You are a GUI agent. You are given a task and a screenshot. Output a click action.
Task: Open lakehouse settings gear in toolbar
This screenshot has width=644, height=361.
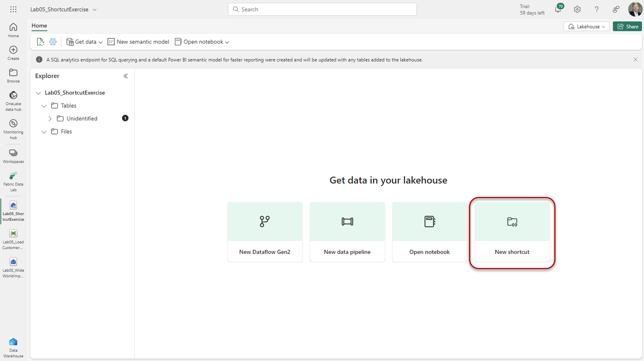(53, 42)
